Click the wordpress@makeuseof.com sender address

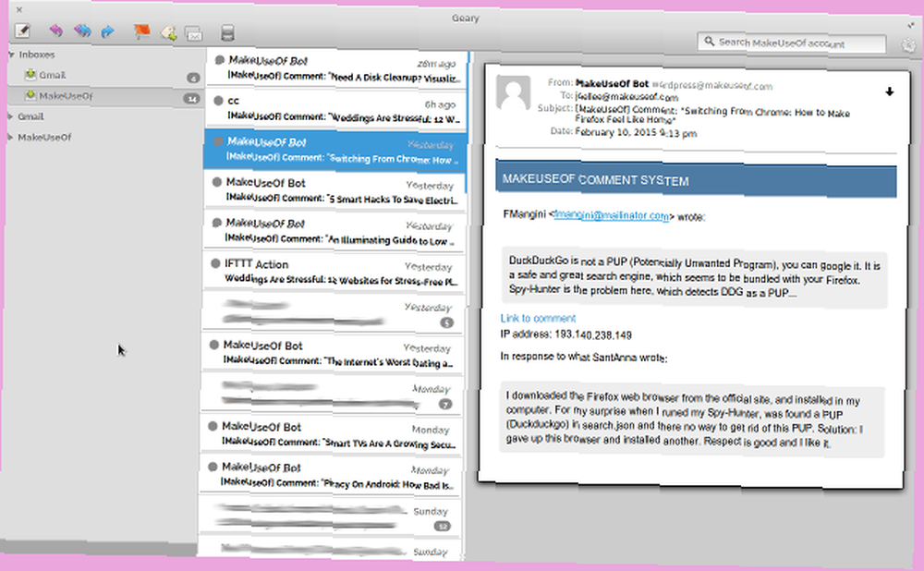pyautogui.click(x=711, y=86)
